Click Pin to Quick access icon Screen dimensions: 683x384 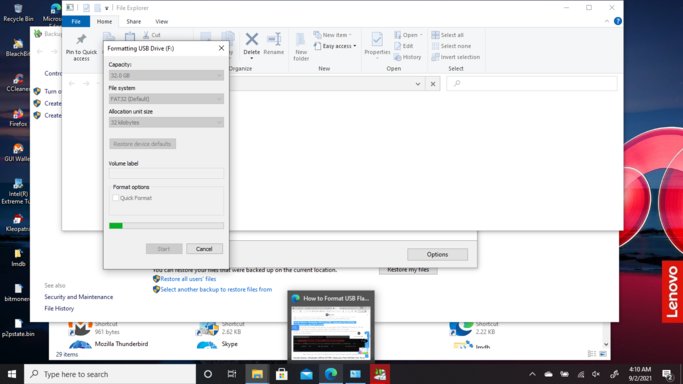coord(81,40)
